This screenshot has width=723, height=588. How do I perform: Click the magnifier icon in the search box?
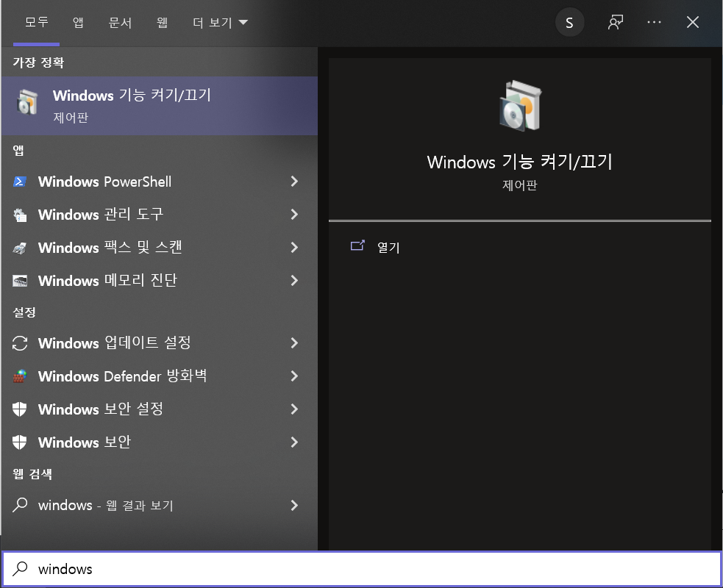click(20, 569)
